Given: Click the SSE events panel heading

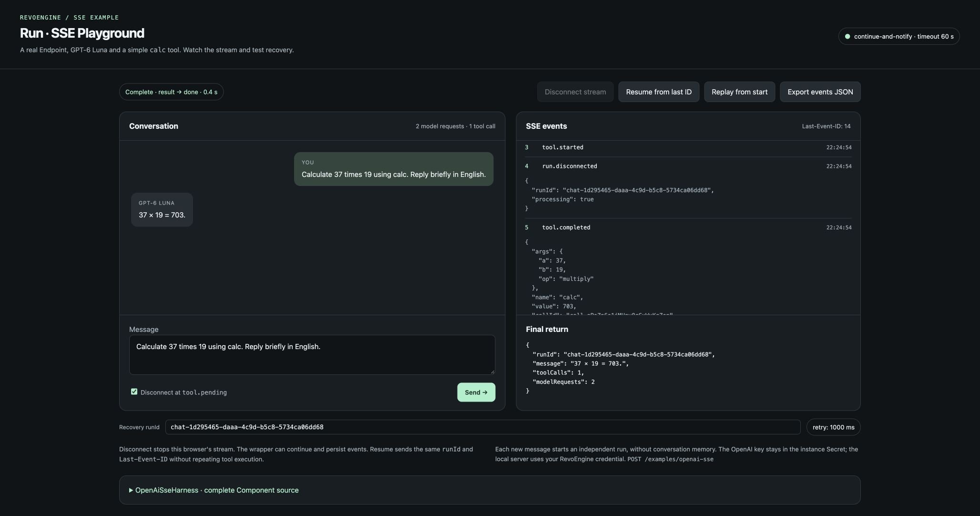Looking at the screenshot, I should pyautogui.click(x=546, y=126).
